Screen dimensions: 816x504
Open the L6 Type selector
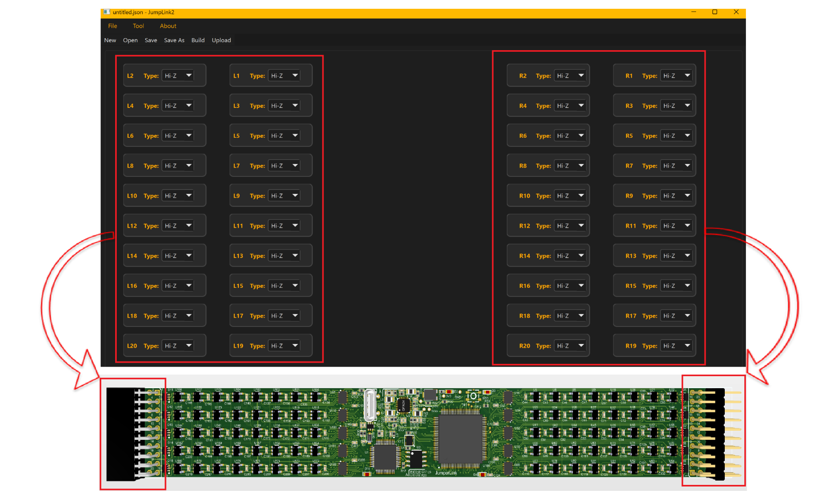(178, 136)
